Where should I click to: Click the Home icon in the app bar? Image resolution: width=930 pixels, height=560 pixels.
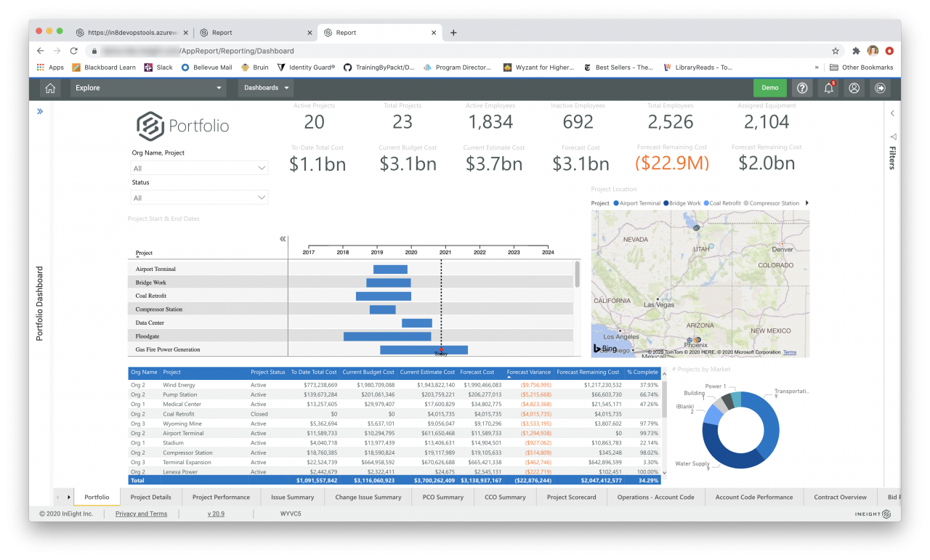pos(50,88)
